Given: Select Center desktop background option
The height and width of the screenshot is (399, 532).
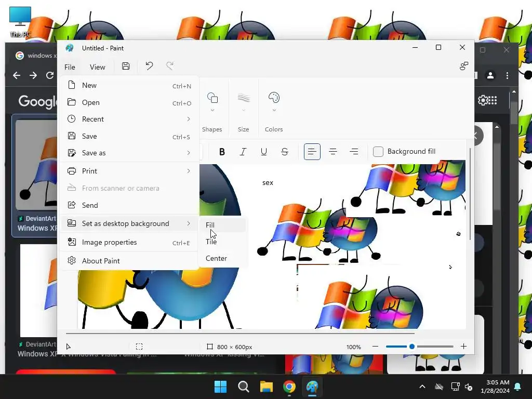Looking at the screenshot, I should pos(223,258).
